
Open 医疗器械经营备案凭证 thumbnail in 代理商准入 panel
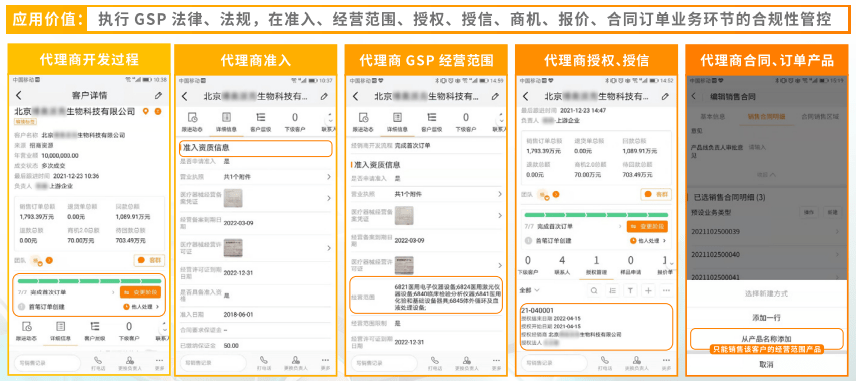tap(233, 198)
